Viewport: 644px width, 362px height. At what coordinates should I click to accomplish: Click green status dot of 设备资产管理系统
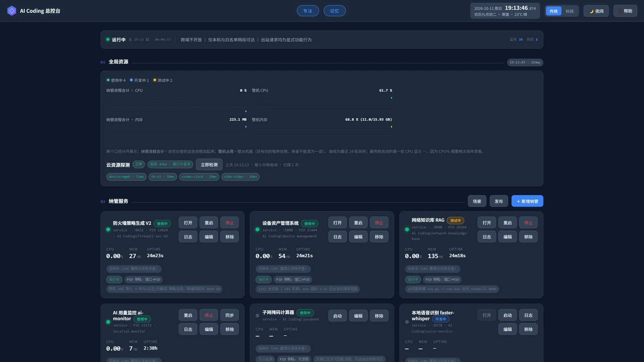click(257, 230)
